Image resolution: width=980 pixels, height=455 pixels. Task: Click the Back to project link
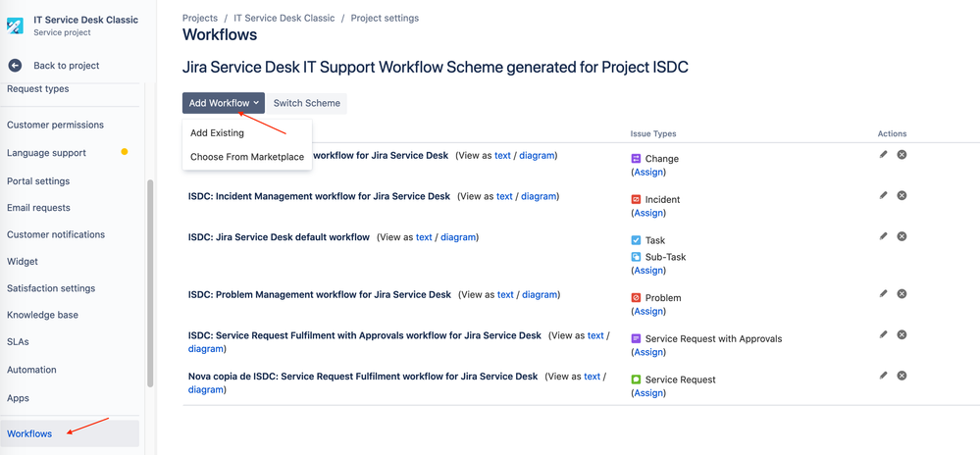pyautogui.click(x=67, y=66)
